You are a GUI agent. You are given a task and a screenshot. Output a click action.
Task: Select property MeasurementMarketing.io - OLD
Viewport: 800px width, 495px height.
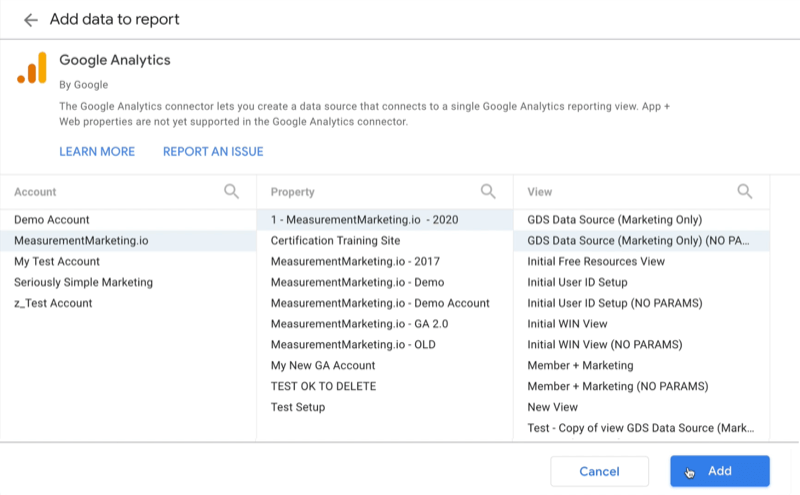coord(385,344)
